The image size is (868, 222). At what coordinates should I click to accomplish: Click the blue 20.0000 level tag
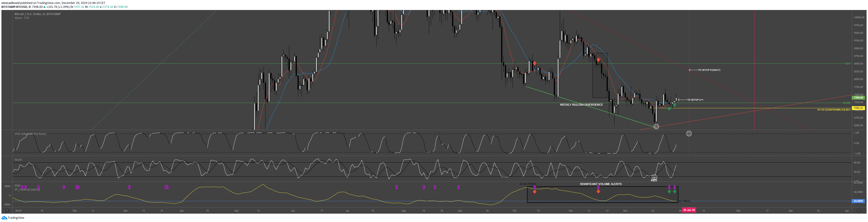858,201
